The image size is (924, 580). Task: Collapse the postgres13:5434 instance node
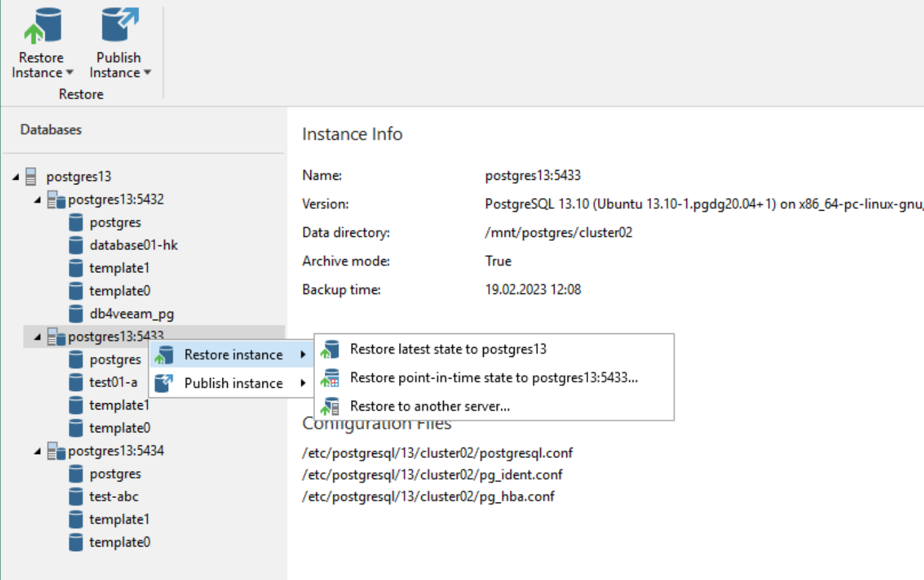pyautogui.click(x=37, y=451)
